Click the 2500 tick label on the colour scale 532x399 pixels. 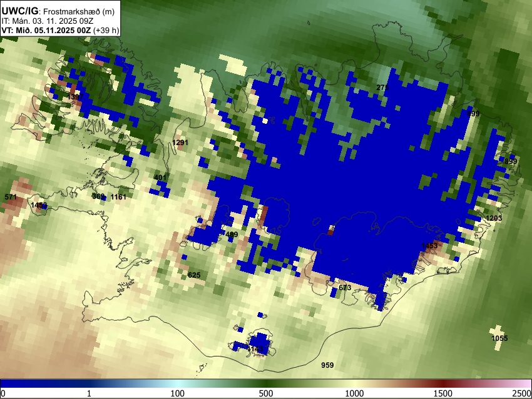[x=522, y=393]
